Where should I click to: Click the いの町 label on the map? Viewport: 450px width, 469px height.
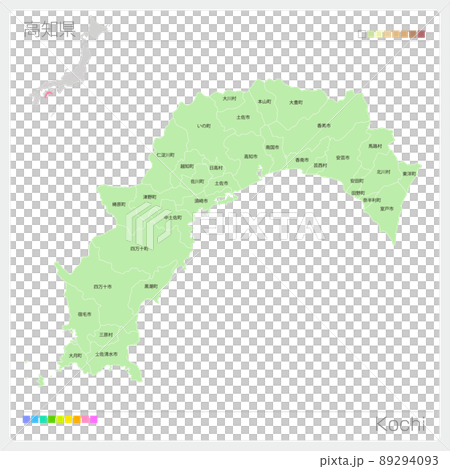[204, 126]
